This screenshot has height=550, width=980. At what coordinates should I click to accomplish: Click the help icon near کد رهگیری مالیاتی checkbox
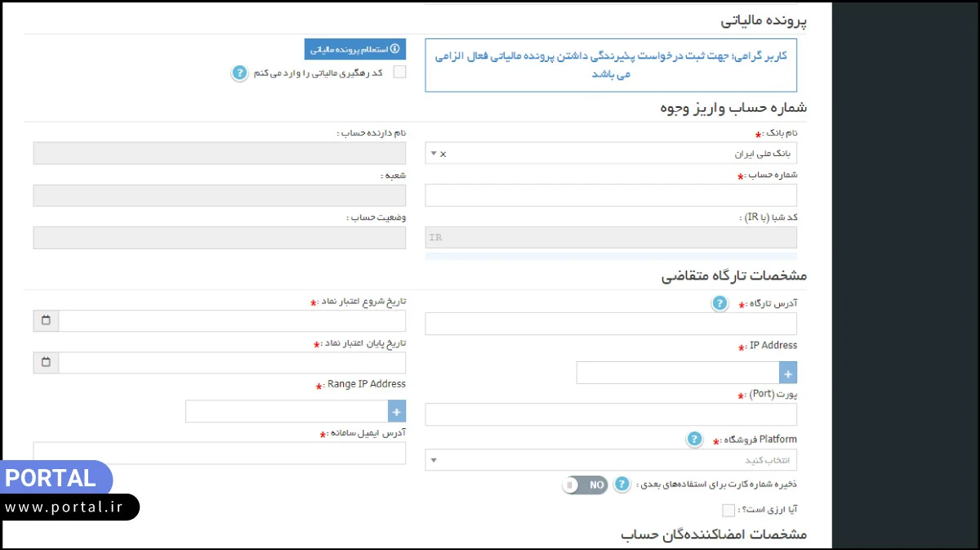[x=239, y=73]
